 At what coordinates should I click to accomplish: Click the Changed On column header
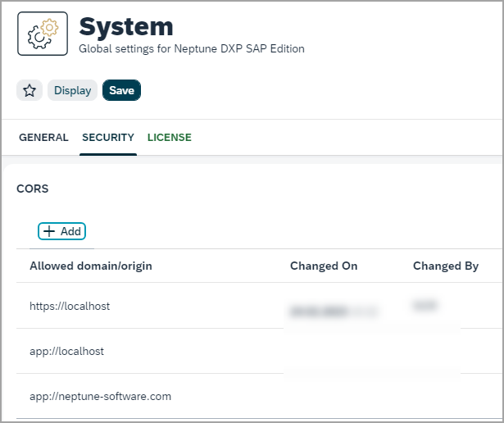point(324,266)
